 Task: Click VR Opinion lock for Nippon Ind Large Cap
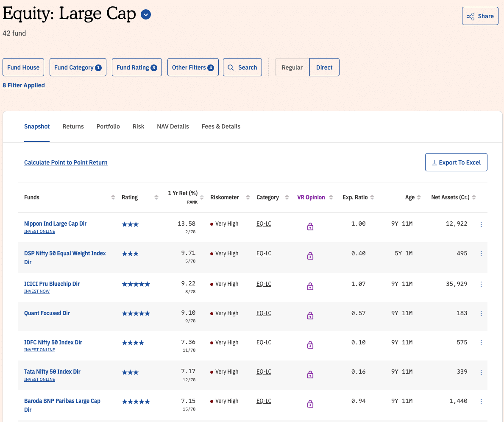(x=310, y=226)
